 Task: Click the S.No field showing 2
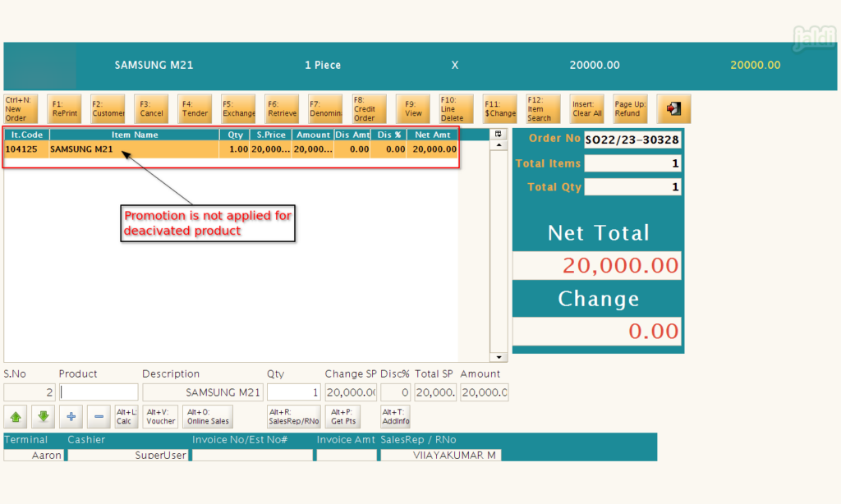coord(30,392)
